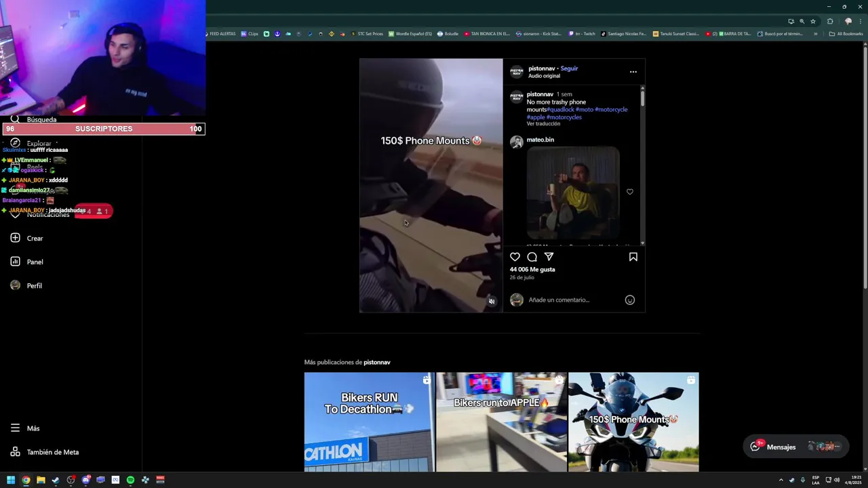Open the post's three-dot more options
868x488 pixels.
633,72
